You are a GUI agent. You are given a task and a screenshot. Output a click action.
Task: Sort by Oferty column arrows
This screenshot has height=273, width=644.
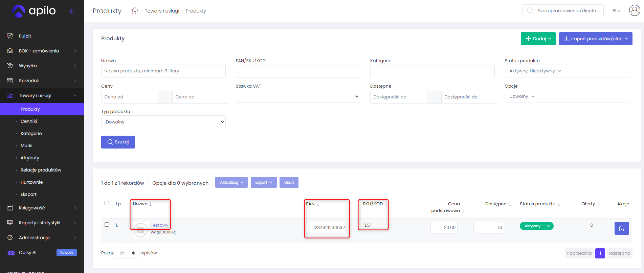[598, 204]
